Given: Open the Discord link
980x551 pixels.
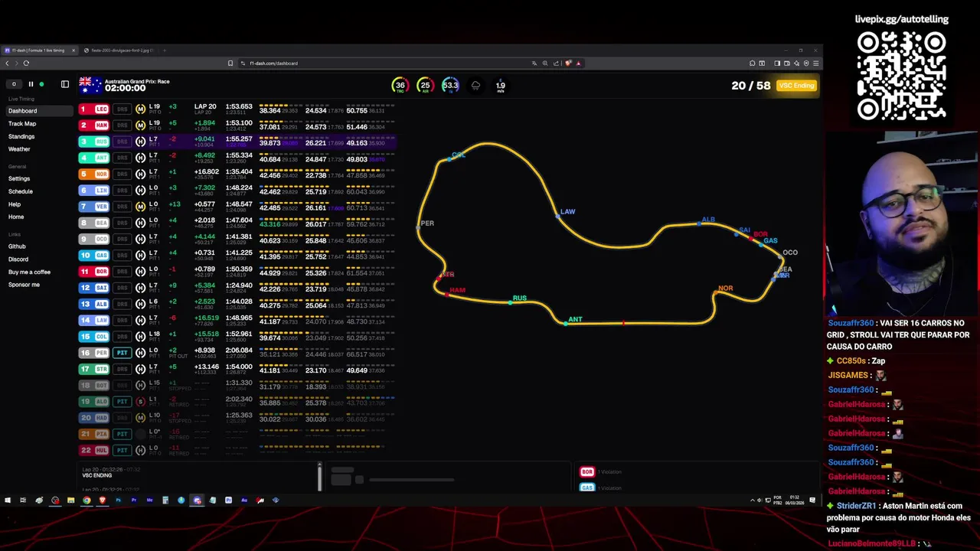Looking at the screenshot, I should (x=18, y=259).
